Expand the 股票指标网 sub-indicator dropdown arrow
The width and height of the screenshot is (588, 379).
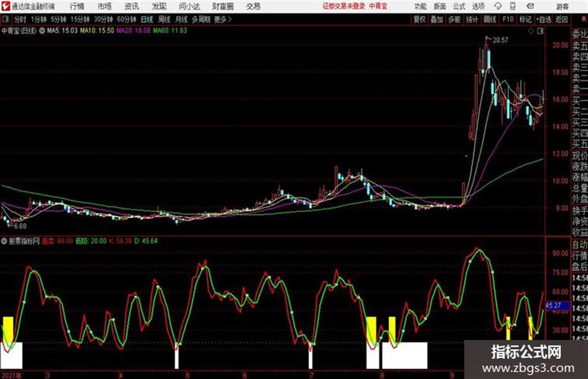[x=4, y=241]
